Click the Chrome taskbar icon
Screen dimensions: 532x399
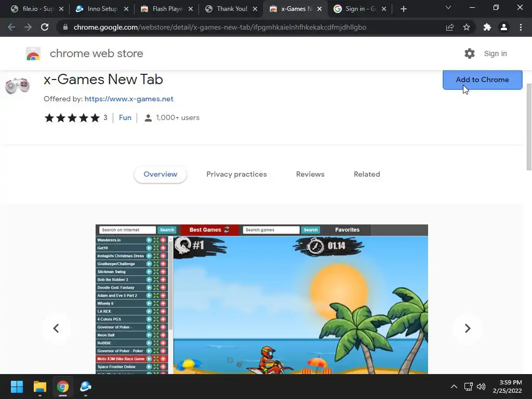click(63, 387)
